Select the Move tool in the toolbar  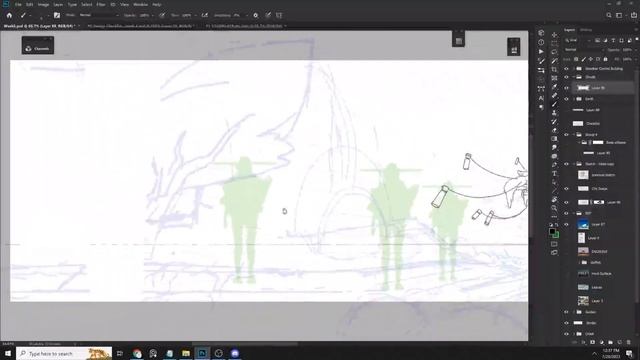(x=554, y=35)
